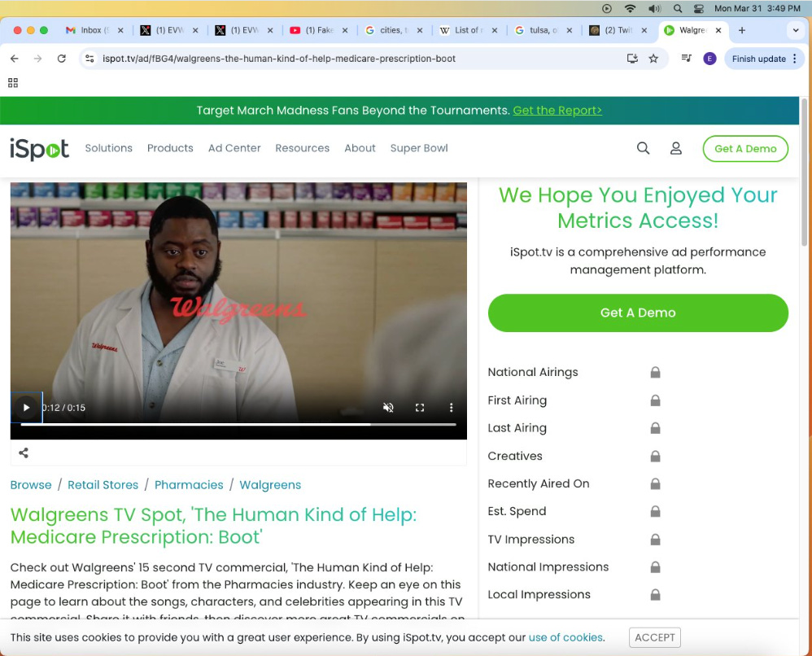
Task: Click the Wi-Fi icon in menu bar
Action: [631, 8]
